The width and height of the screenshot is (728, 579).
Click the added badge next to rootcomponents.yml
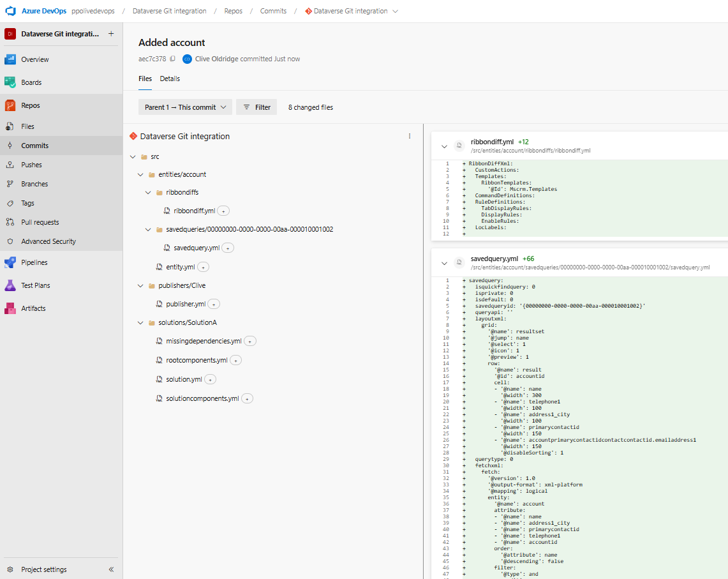tap(236, 361)
